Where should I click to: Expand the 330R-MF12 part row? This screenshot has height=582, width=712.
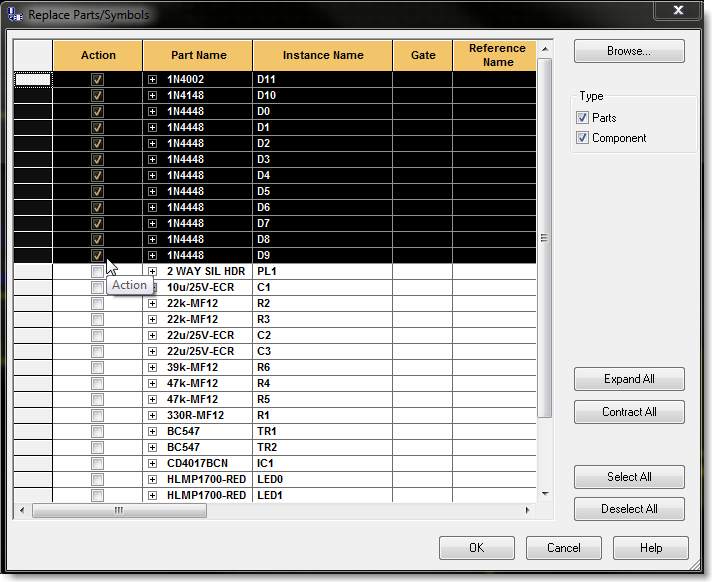[153, 415]
